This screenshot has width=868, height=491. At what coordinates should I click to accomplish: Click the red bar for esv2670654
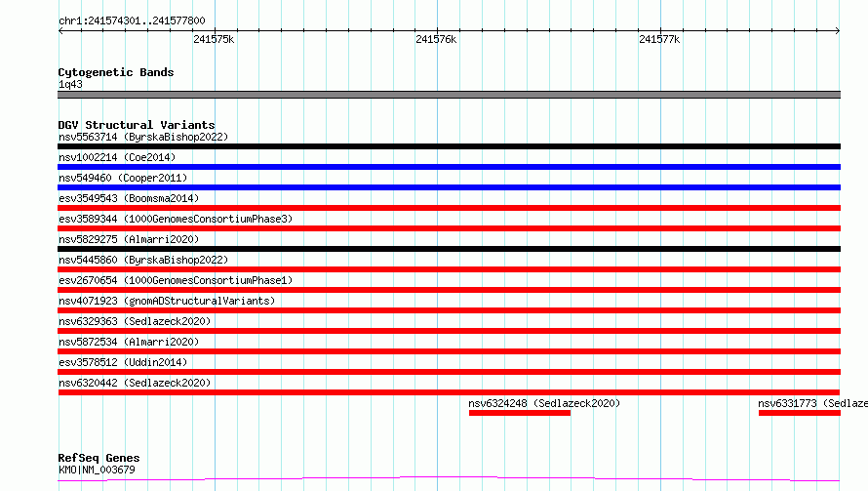449,290
